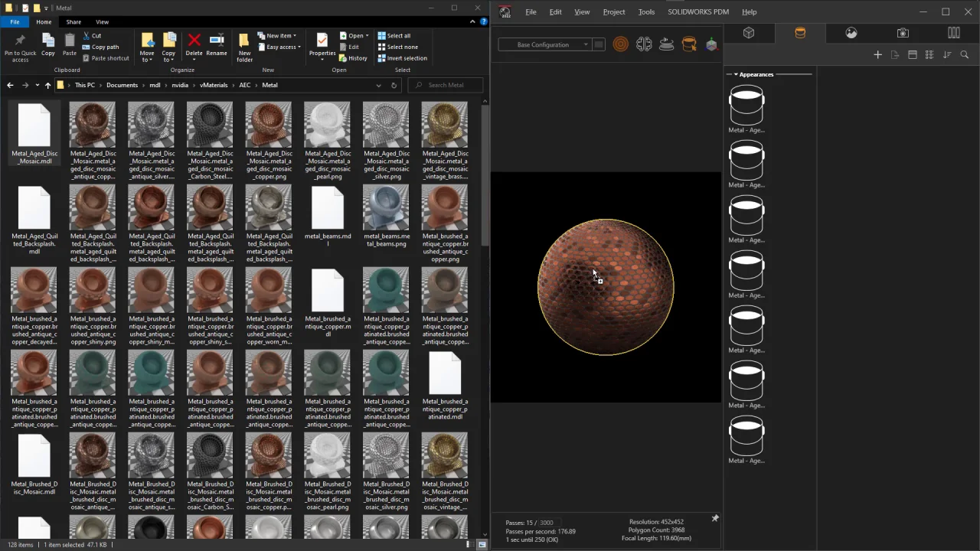Click the plus icon to add an appearance

tap(877, 54)
